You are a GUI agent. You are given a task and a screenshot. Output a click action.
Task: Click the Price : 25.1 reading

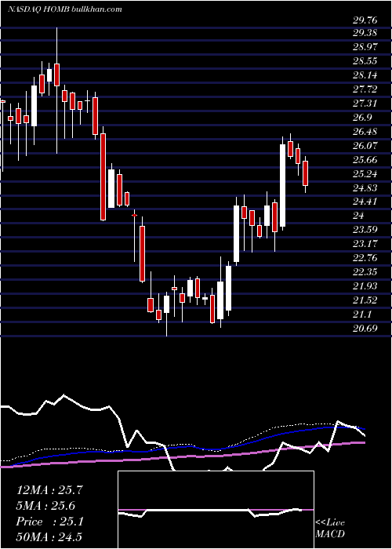tap(49, 522)
